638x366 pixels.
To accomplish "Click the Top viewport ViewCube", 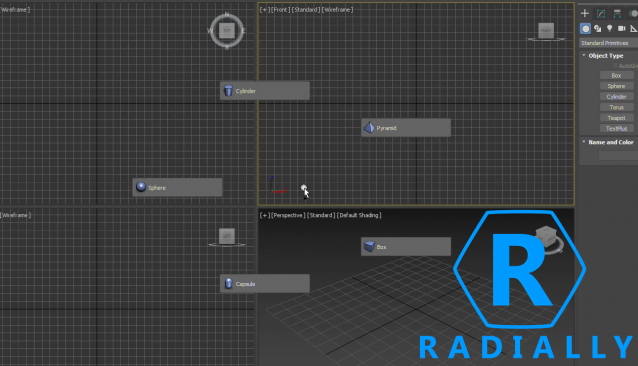I will tap(227, 30).
